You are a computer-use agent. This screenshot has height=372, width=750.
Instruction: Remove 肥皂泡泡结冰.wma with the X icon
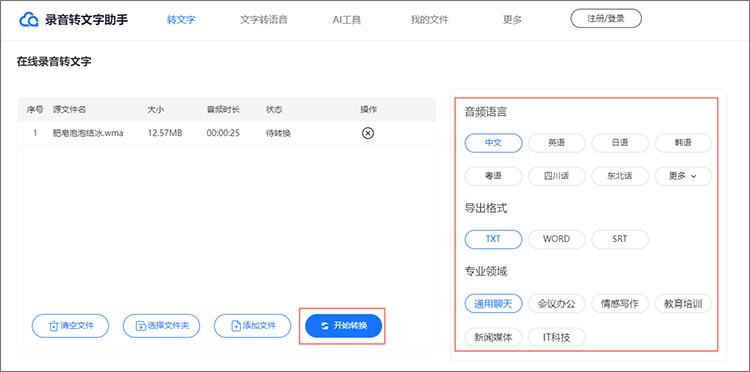367,133
